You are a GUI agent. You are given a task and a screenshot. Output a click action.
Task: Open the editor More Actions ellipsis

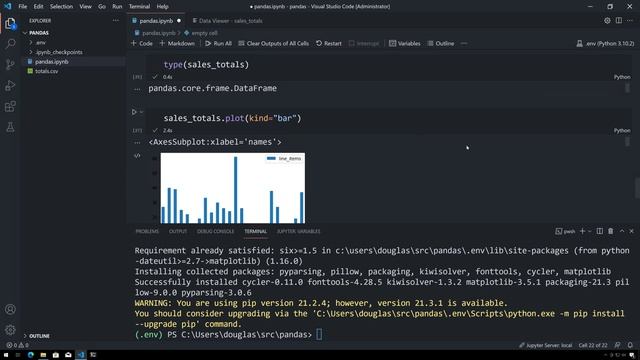click(630, 20)
